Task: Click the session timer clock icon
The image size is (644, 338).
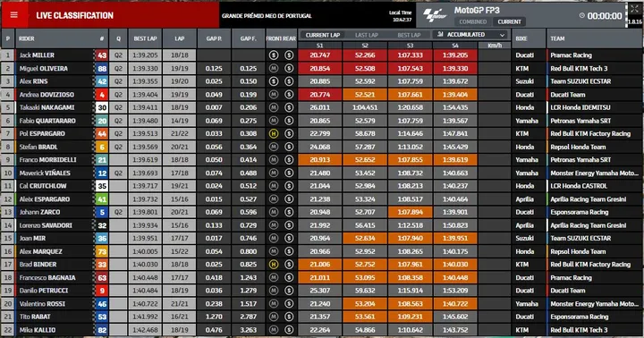Action: (582, 15)
